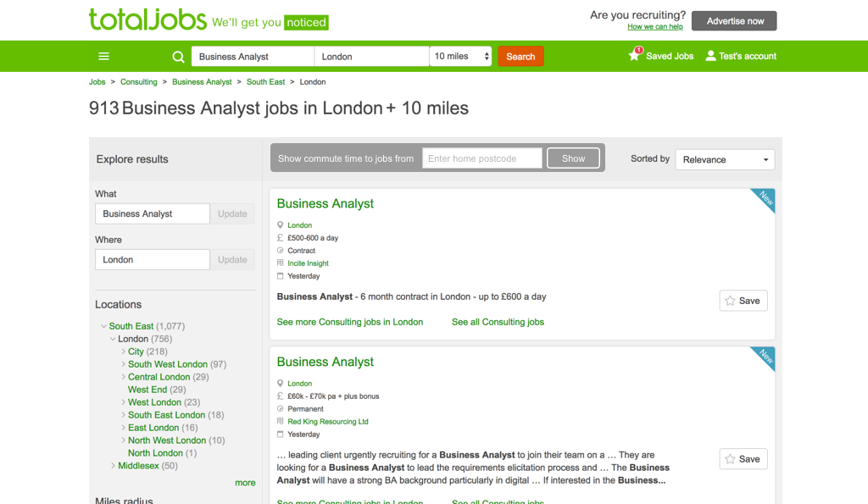This screenshot has width=868, height=504.
Task: Open Test's account text link
Action: (x=748, y=56)
